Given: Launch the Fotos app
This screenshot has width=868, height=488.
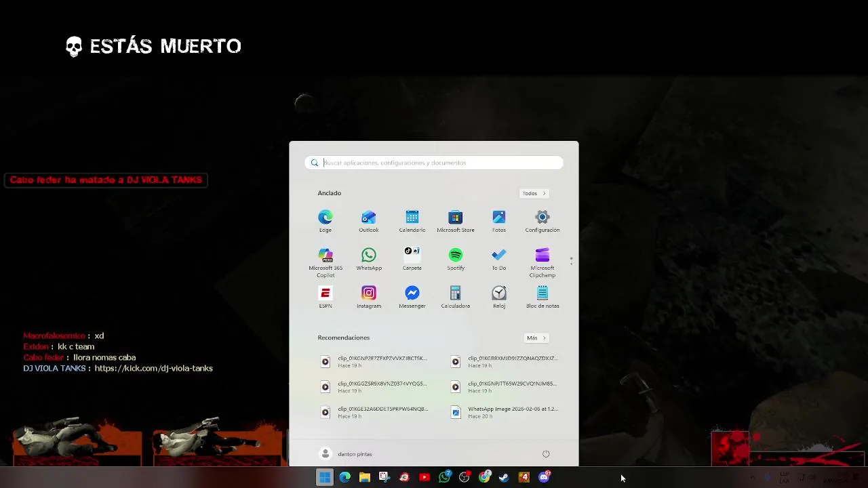Looking at the screenshot, I should 499,221.
